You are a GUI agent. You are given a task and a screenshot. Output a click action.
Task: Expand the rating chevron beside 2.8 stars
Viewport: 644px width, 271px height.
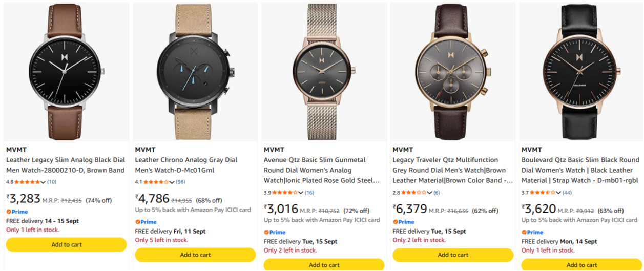tap(429, 192)
